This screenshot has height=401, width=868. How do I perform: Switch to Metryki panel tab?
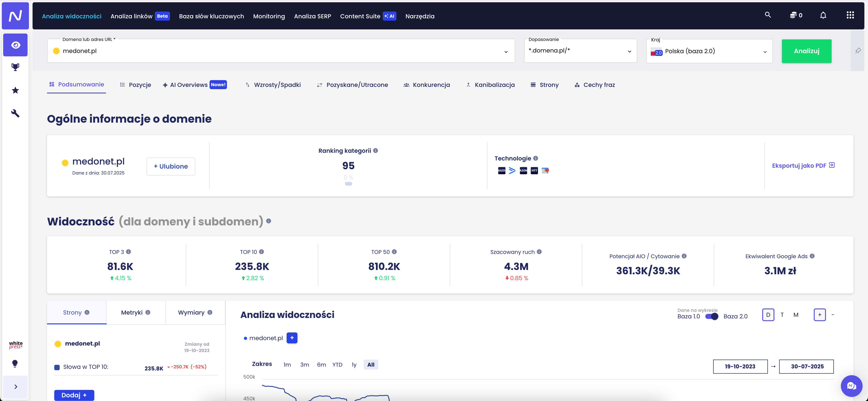coord(136,313)
